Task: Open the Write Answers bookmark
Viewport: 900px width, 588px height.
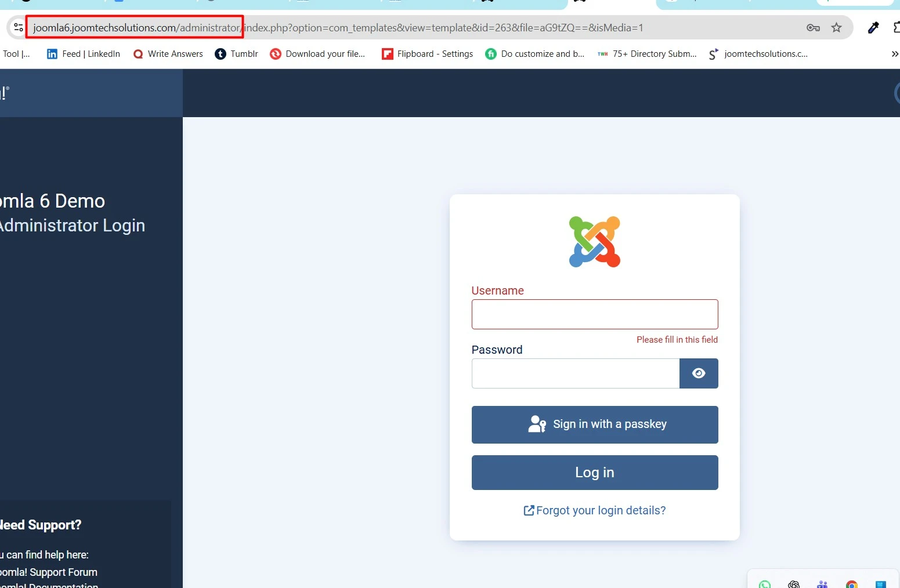Action: click(x=168, y=54)
